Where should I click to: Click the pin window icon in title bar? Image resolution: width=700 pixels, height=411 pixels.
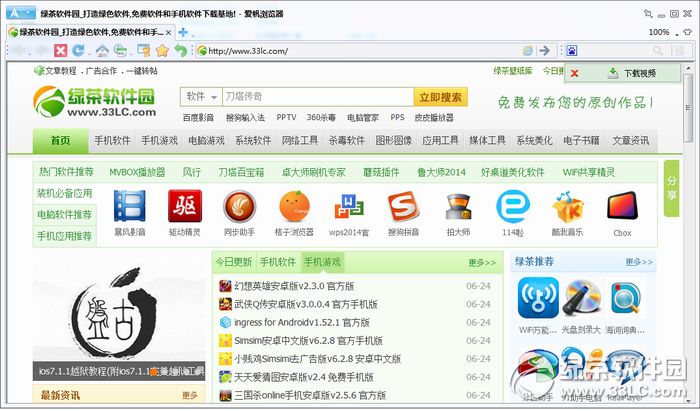click(648, 14)
